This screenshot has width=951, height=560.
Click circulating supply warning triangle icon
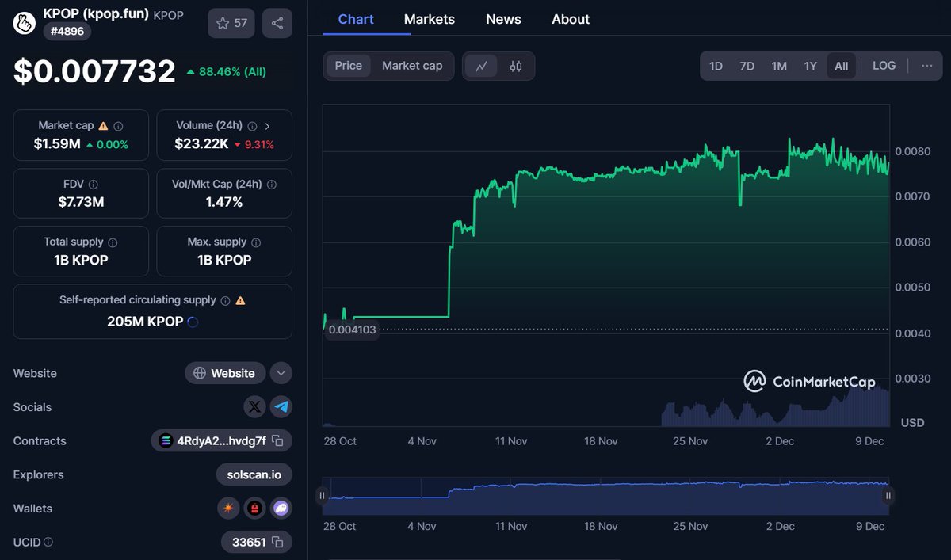click(x=240, y=301)
